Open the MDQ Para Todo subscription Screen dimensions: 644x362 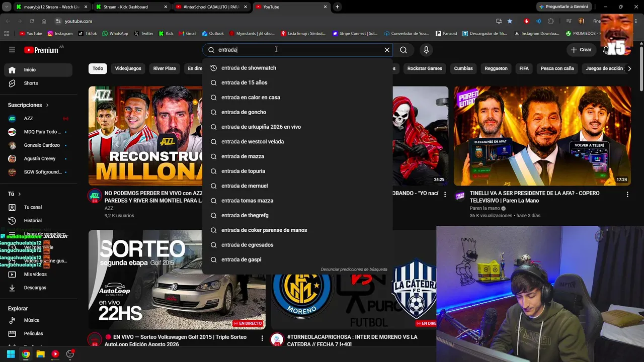[x=38, y=132]
